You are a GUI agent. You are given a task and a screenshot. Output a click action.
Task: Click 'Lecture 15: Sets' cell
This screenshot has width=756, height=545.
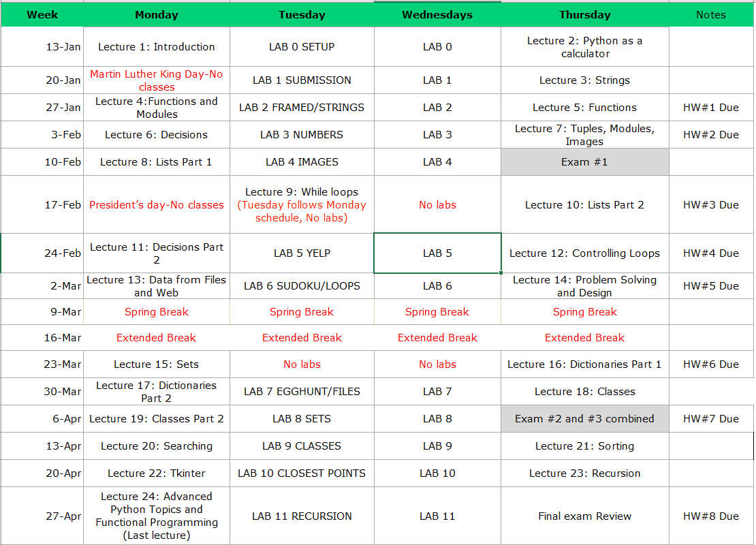[x=157, y=364]
